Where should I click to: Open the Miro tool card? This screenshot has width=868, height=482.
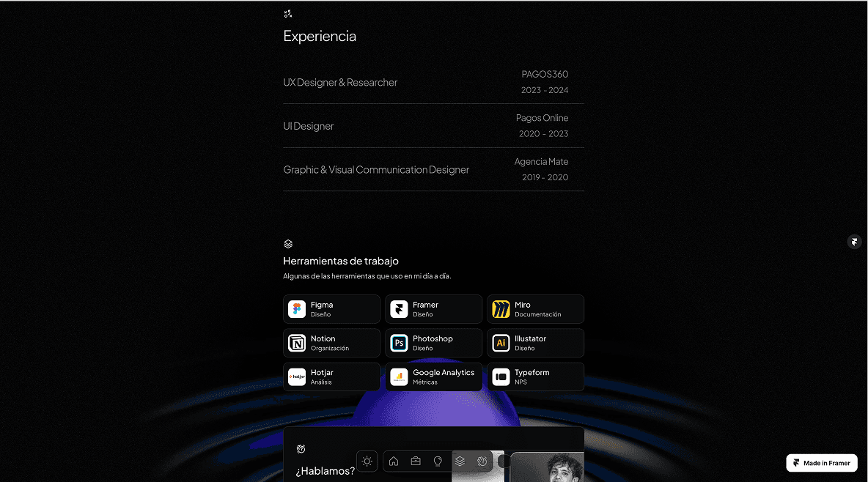click(535, 309)
